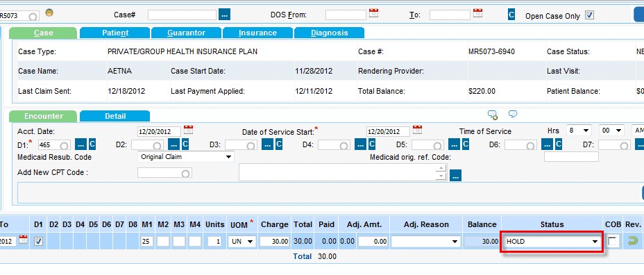The image size is (644, 275).
Task: Open the Diagnosis tab
Action: pos(330,33)
